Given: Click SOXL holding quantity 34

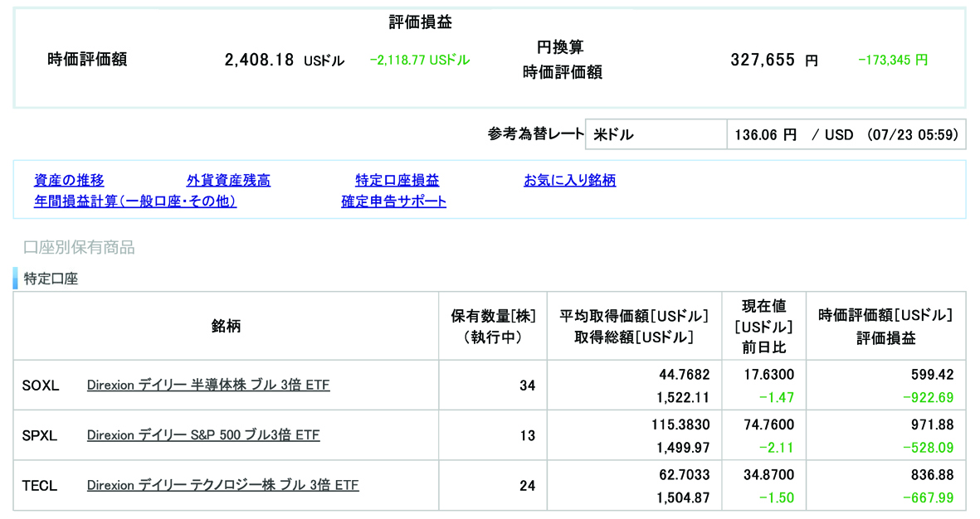Looking at the screenshot, I should (528, 386).
